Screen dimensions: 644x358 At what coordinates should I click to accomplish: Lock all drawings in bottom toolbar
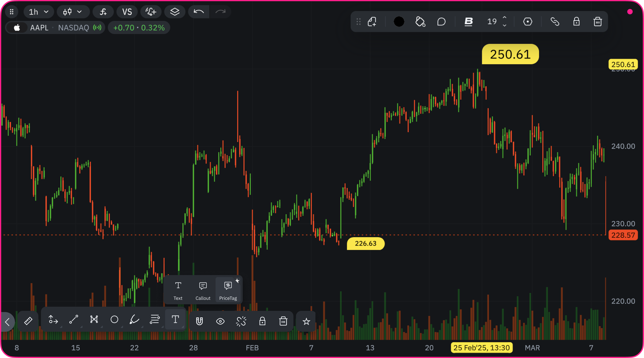(x=262, y=321)
